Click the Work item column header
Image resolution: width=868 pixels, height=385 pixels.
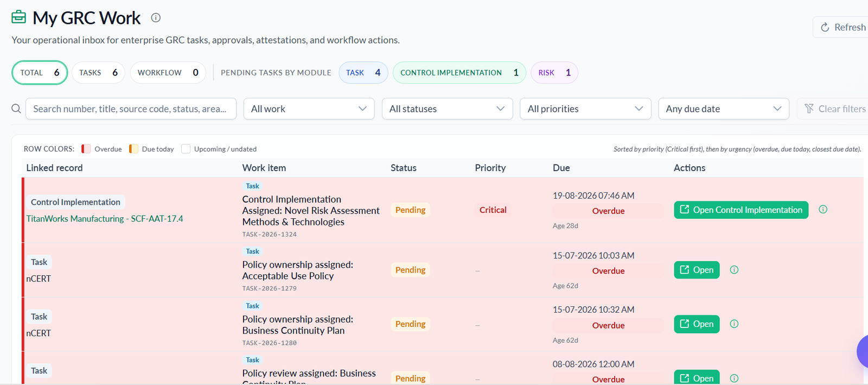click(x=264, y=168)
